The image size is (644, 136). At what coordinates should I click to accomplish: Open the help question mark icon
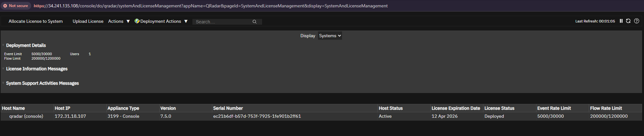[637, 21]
